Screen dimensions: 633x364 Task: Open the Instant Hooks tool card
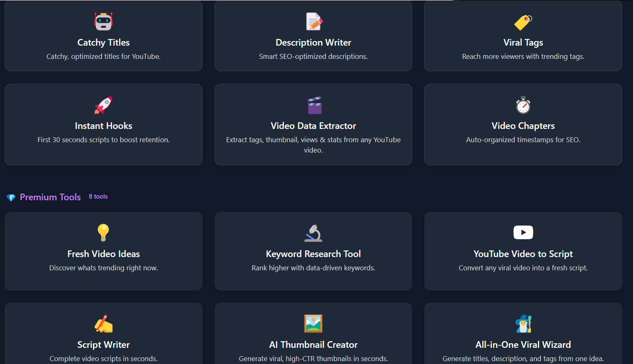pyautogui.click(x=103, y=124)
